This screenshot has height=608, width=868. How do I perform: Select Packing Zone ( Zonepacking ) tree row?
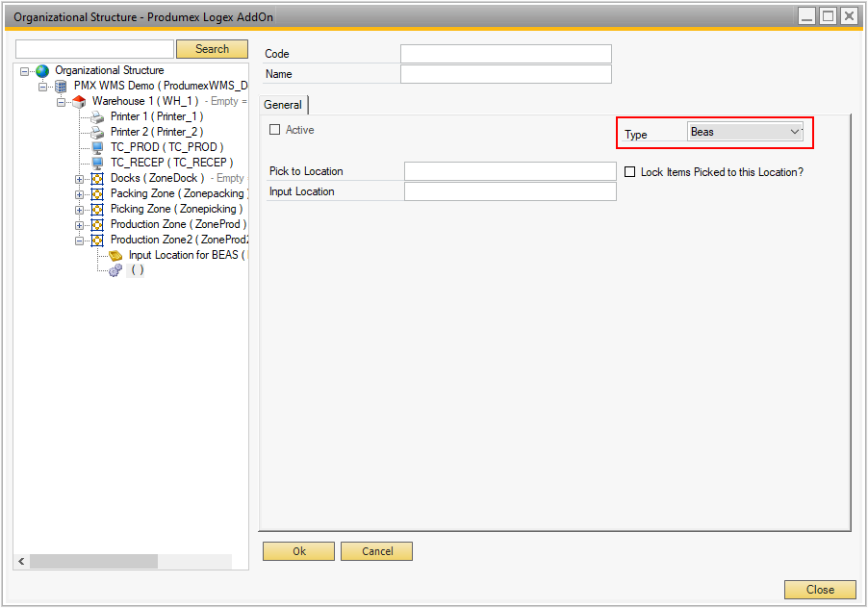[x=179, y=193]
